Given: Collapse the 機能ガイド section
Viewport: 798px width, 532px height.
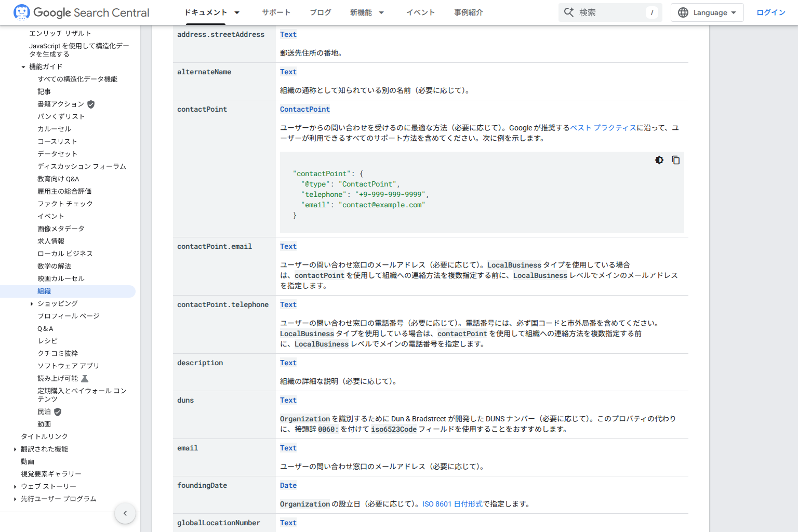Looking at the screenshot, I should 23,67.
